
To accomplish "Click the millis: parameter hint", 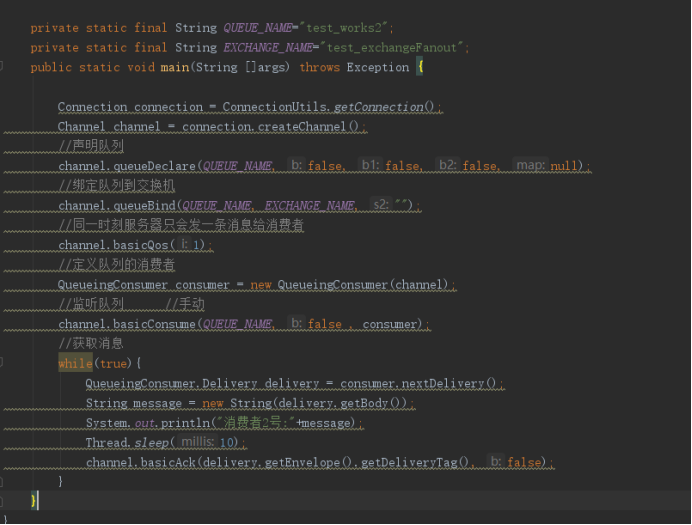I will tap(197, 442).
